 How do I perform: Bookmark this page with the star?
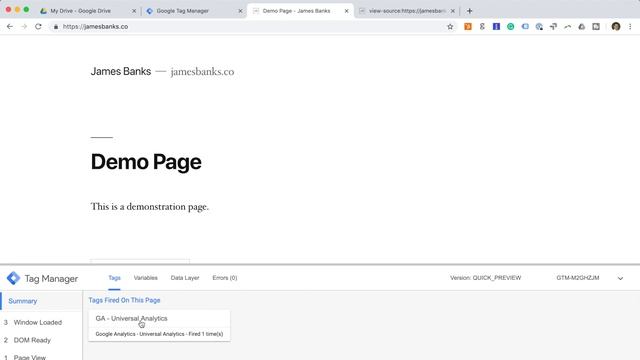click(x=450, y=27)
